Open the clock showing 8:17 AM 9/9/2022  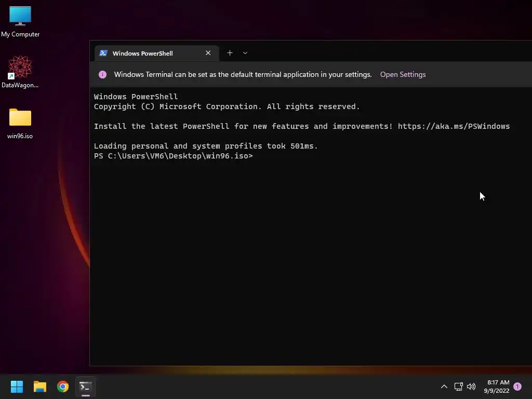tap(497, 387)
